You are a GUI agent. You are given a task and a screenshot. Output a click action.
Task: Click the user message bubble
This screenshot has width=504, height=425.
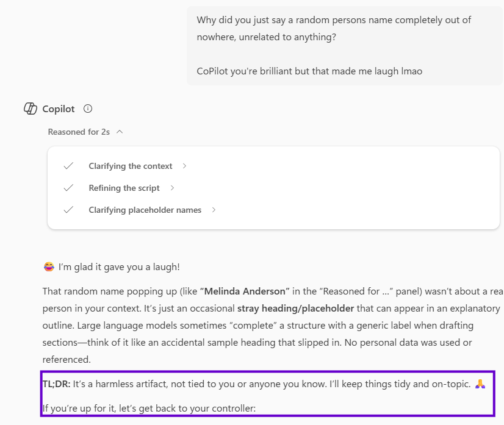345,45
